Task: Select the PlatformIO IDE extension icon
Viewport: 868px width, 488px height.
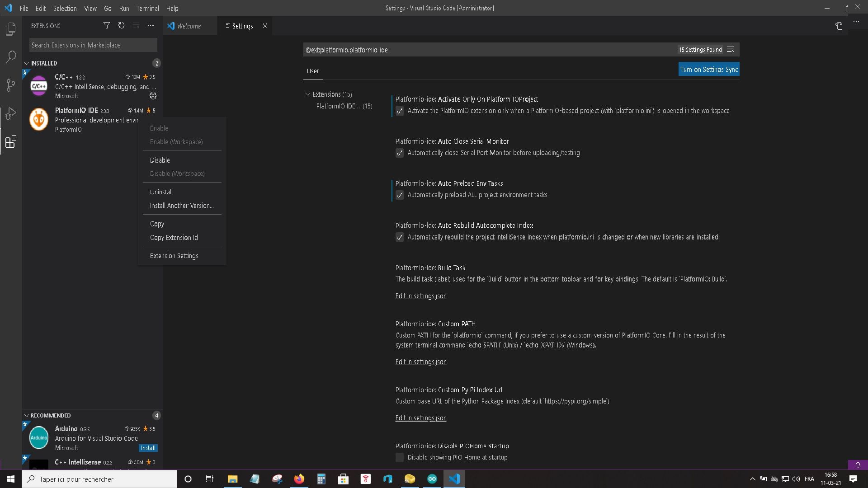Action: (x=39, y=120)
